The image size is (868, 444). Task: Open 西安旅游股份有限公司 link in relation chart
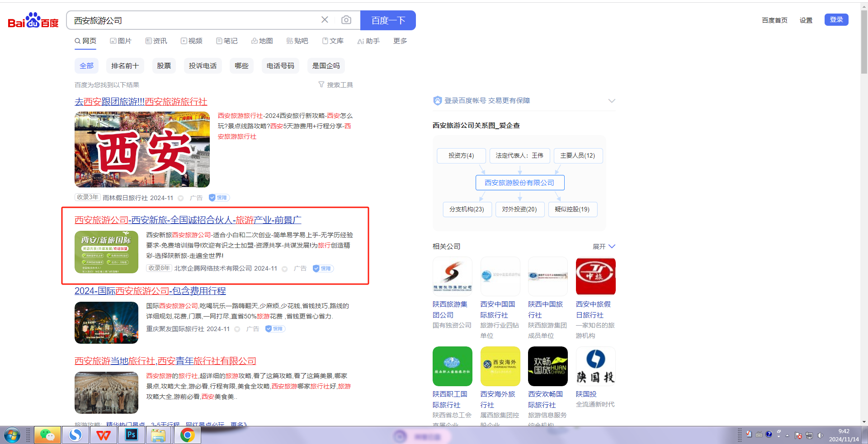pos(519,183)
